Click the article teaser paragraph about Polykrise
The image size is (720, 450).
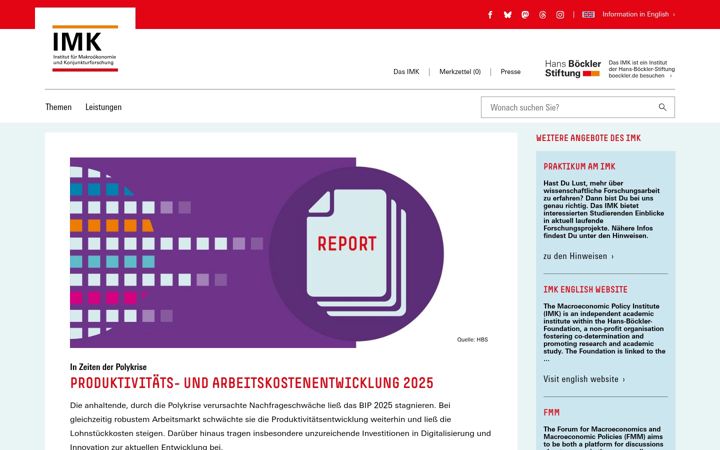281,426
